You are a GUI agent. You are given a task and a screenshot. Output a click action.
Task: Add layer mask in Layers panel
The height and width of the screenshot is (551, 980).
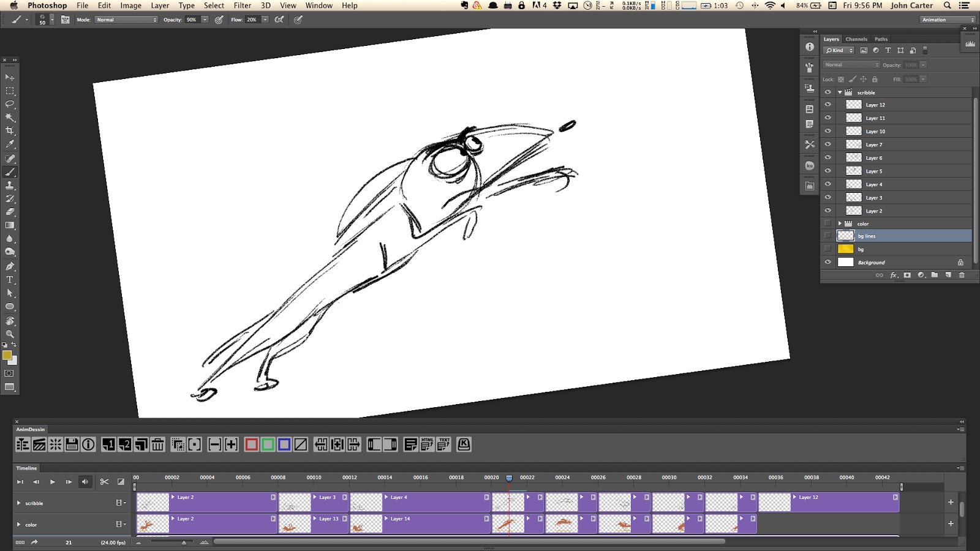pos(907,275)
